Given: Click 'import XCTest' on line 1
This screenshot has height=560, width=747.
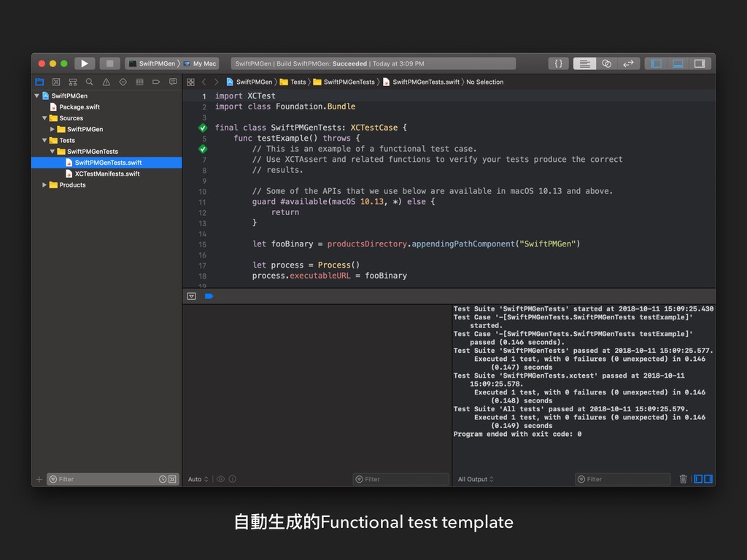Looking at the screenshot, I should [245, 96].
